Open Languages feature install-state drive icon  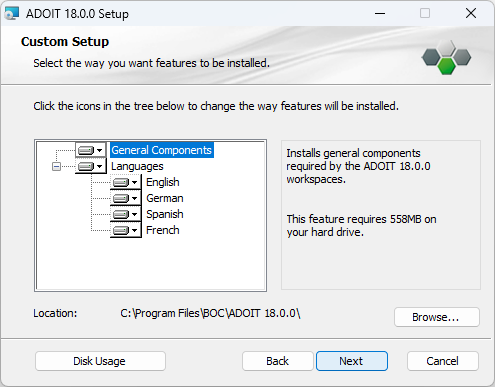point(90,166)
